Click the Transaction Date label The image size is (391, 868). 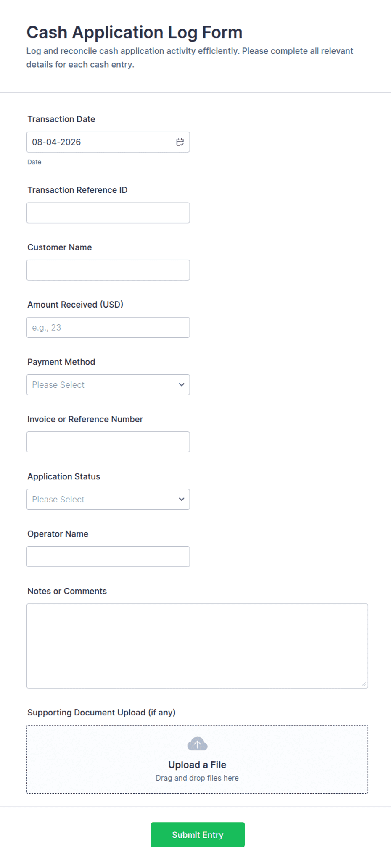click(x=61, y=119)
